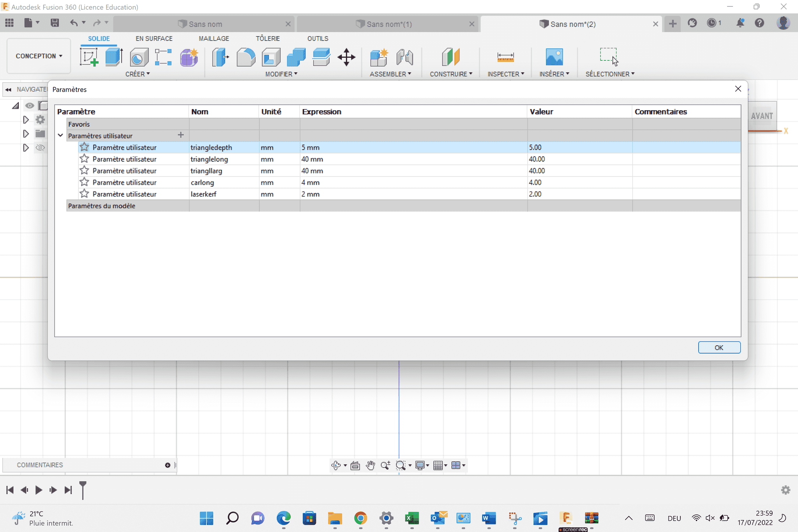This screenshot has height=532, width=798.
Task: Click the Save disk icon
Action: tap(55, 23)
